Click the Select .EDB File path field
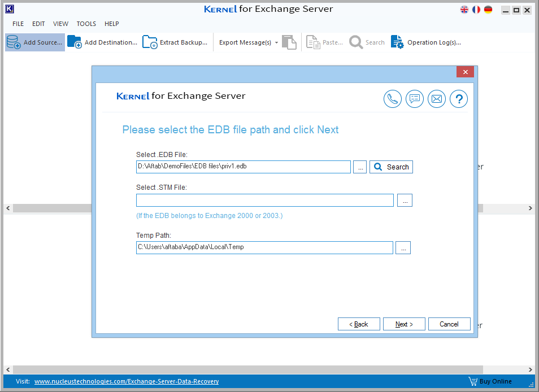Viewport: 539px width, 392px height. tap(244, 167)
